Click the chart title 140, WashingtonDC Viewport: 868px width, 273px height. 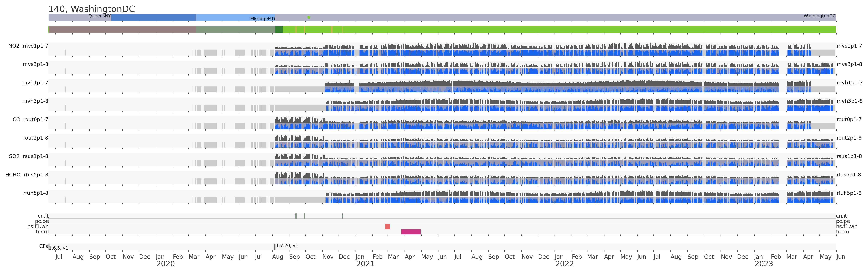coord(92,9)
